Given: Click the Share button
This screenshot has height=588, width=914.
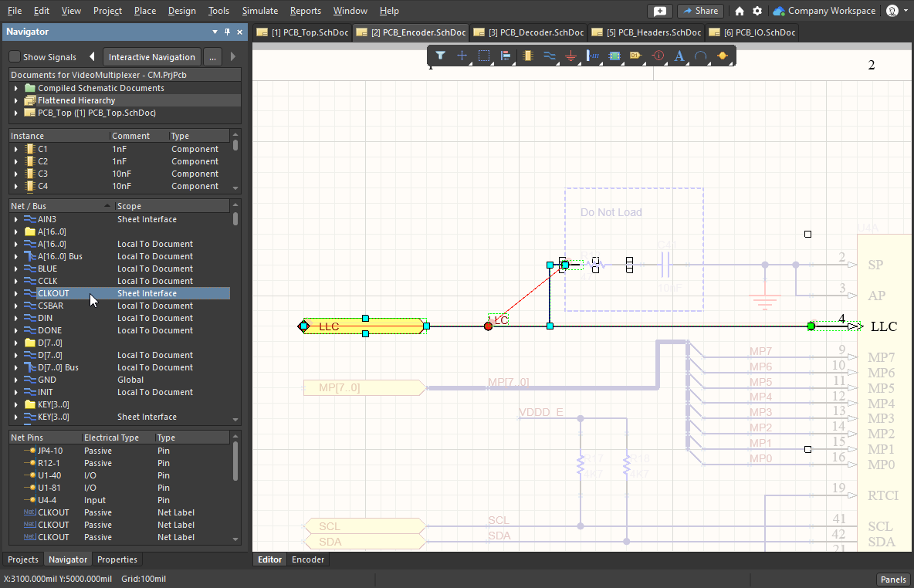Looking at the screenshot, I should point(699,11).
